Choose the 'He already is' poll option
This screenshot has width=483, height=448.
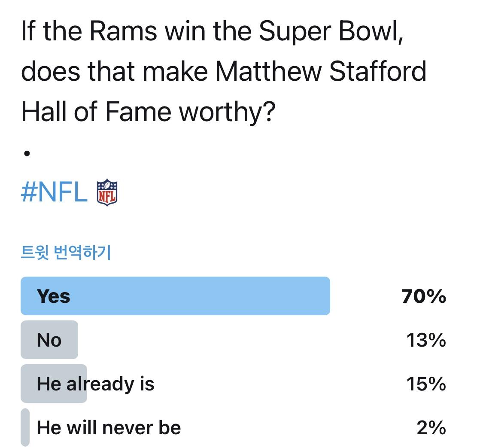[95, 384]
